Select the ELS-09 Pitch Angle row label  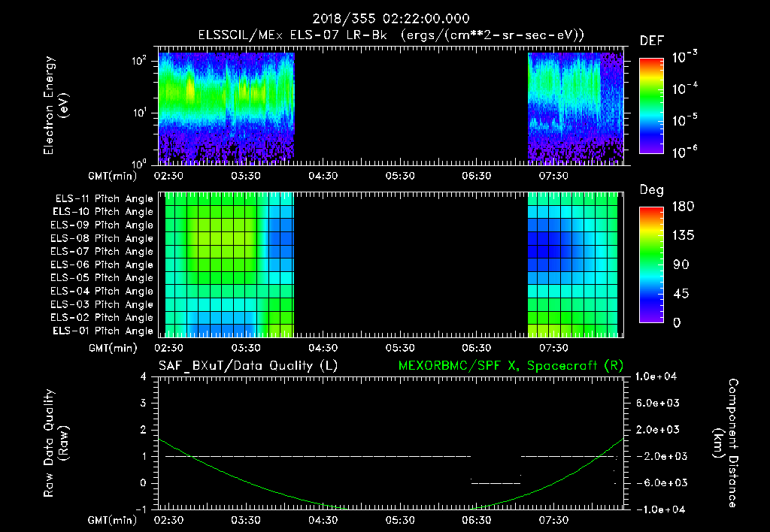pyautogui.click(x=102, y=225)
